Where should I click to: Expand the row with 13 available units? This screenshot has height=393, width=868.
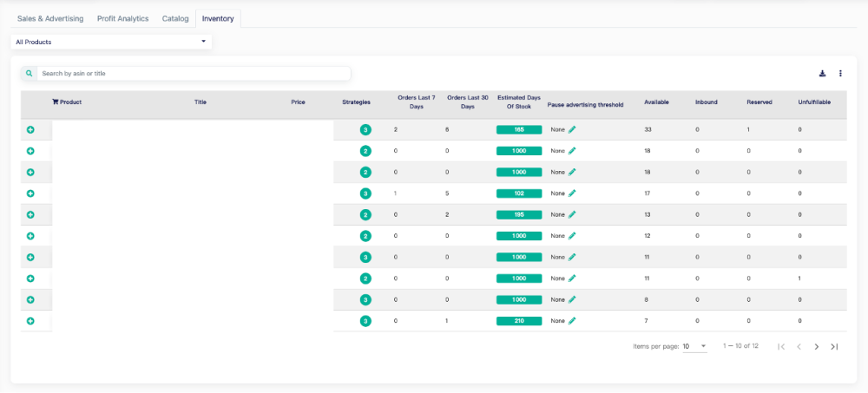[x=30, y=214]
